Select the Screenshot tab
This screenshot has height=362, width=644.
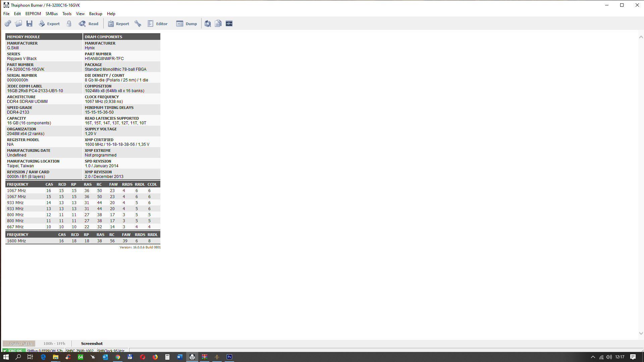click(92, 344)
